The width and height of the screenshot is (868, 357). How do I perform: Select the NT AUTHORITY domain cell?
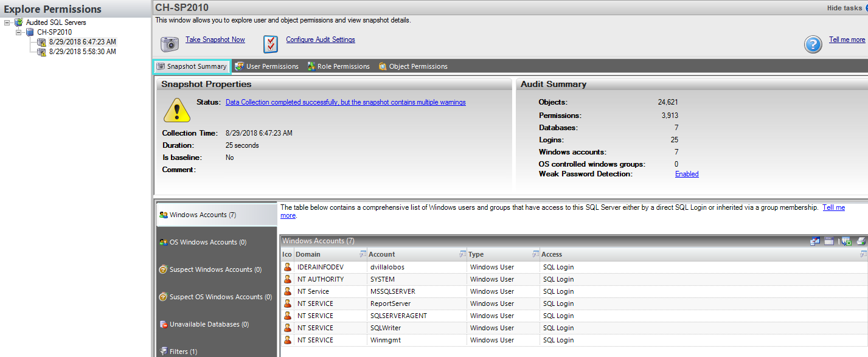331,279
